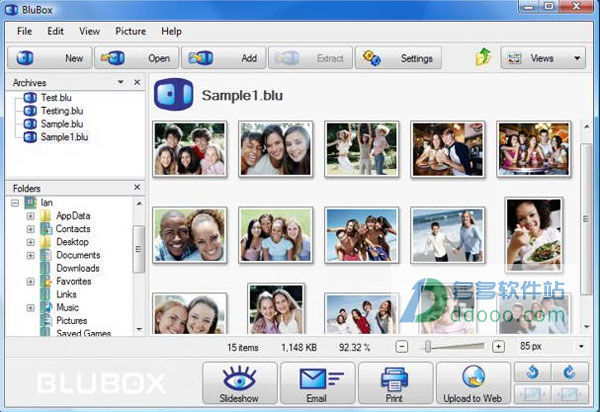Click the Add pictures toolbar button
The image size is (600, 412).
tap(223, 58)
